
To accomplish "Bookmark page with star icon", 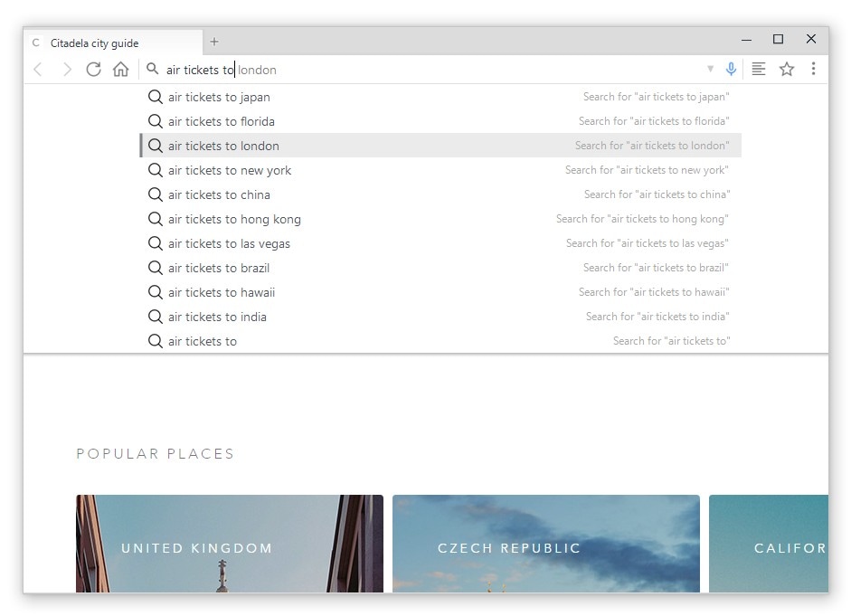I will [787, 69].
